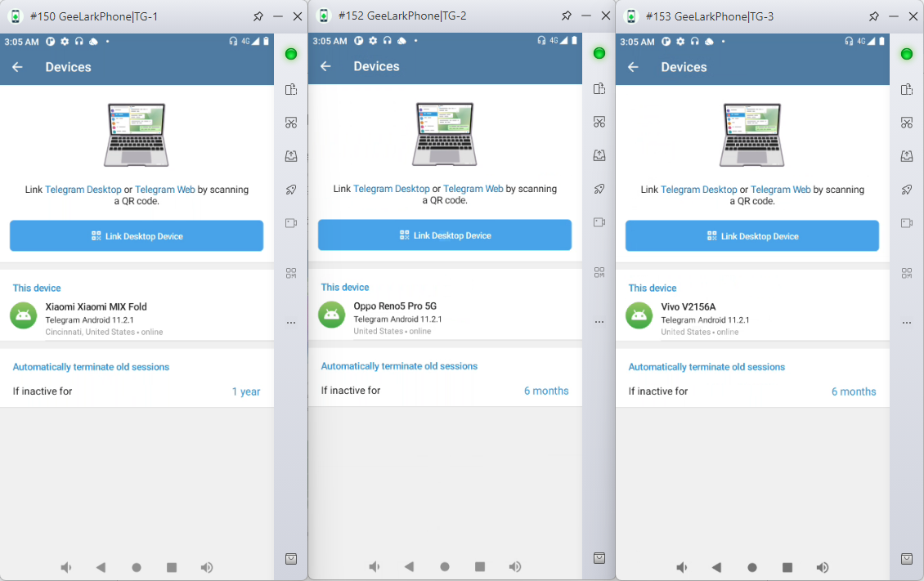Raise volume in TG-1 phone controls
924x581 pixels.
coord(207,567)
